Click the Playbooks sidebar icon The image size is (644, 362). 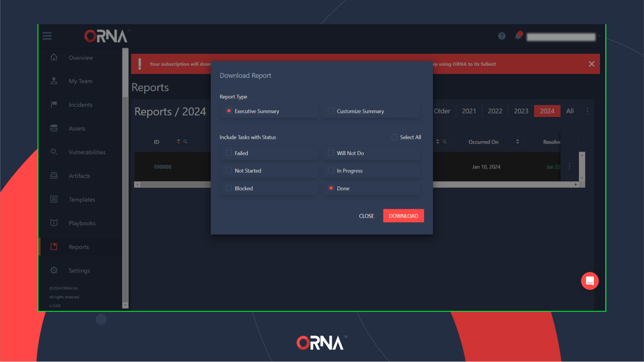coord(54,223)
